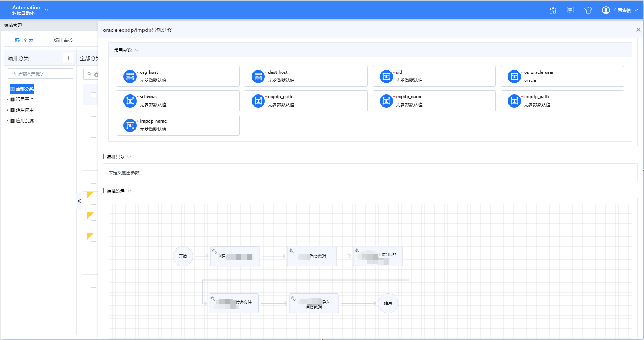Collapse the 编排出参 section
Screen dimensions: 644x340
[x=129, y=157]
